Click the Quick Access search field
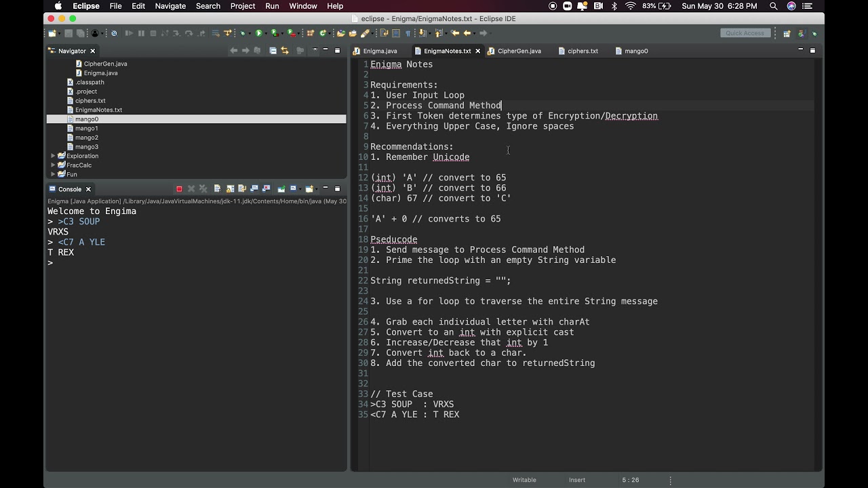 [745, 33]
